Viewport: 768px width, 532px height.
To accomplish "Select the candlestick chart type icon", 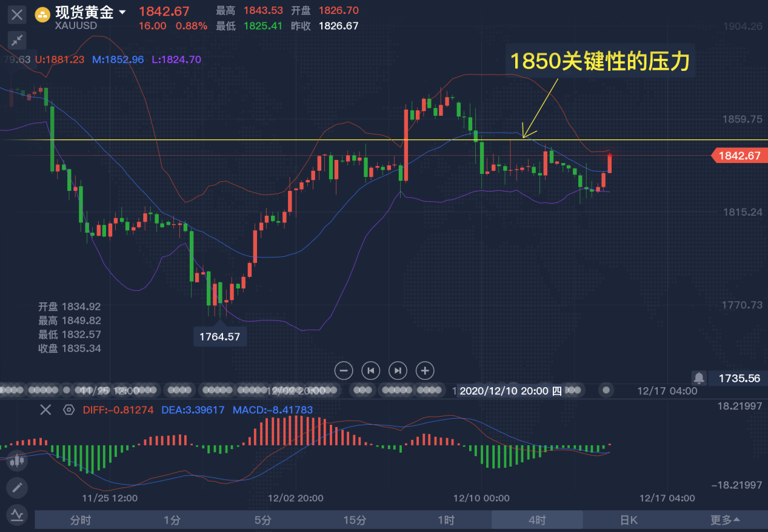I will [x=17, y=461].
